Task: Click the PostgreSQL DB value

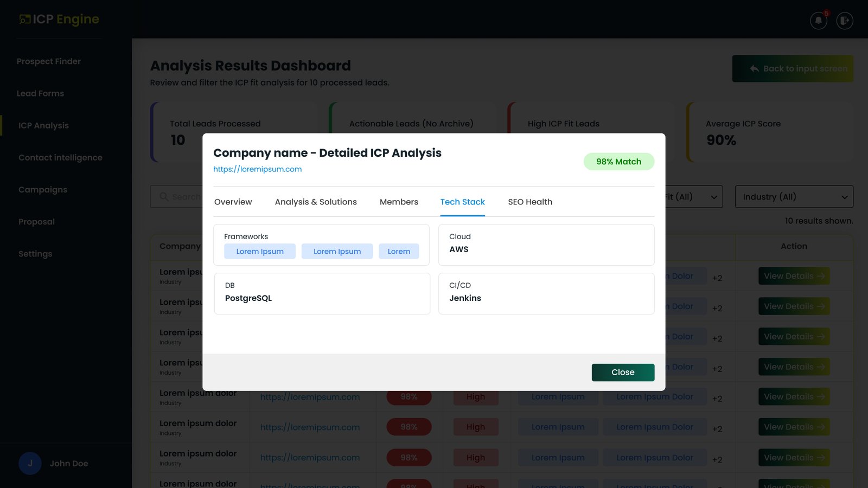Action: pos(248,298)
